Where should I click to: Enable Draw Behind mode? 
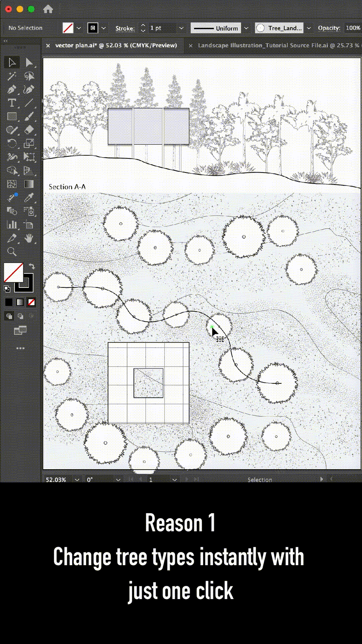[x=20, y=316]
